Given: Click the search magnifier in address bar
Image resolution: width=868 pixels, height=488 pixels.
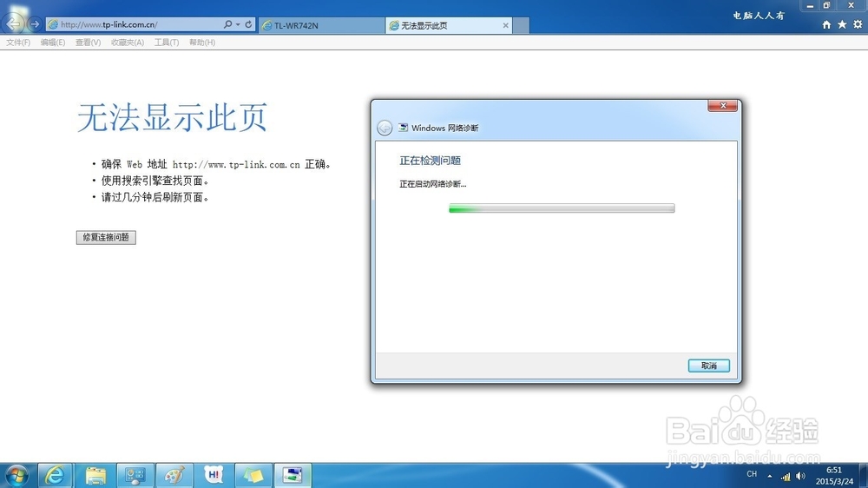Looking at the screenshot, I should [x=227, y=24].
